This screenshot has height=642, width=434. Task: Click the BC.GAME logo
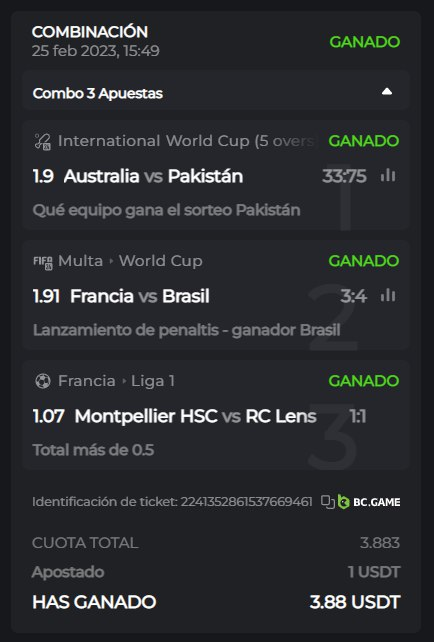pyautogui.click(x=369, y=502)
